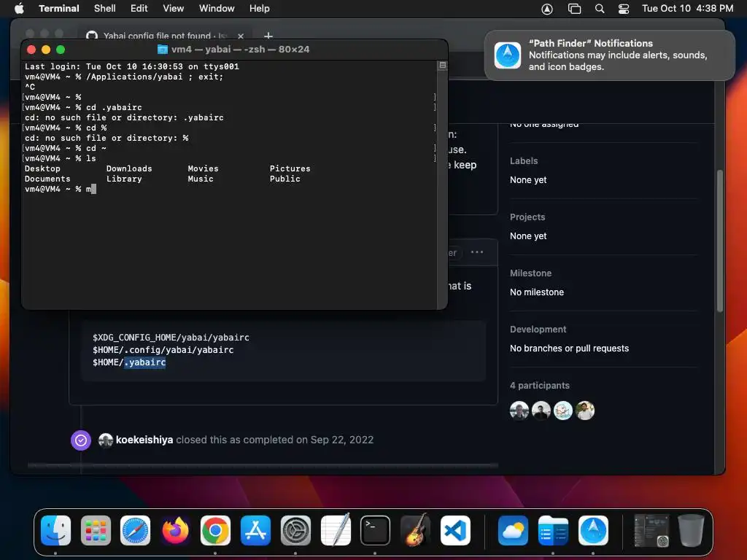Launch Safari from the Dock
The height and width of the screenshot is (560, 747).
tap(135, 530)
